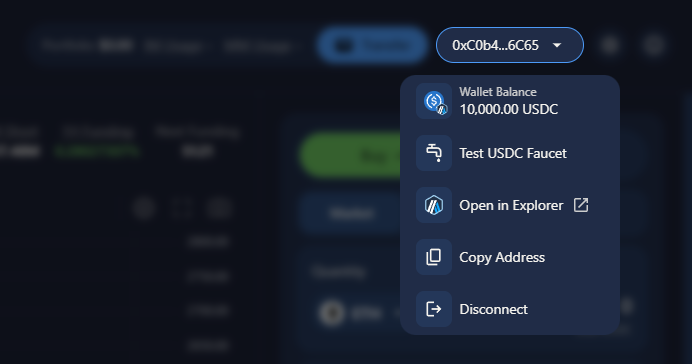Click the faucet tap icon
The image size is (692, 364).
point(434,153)
